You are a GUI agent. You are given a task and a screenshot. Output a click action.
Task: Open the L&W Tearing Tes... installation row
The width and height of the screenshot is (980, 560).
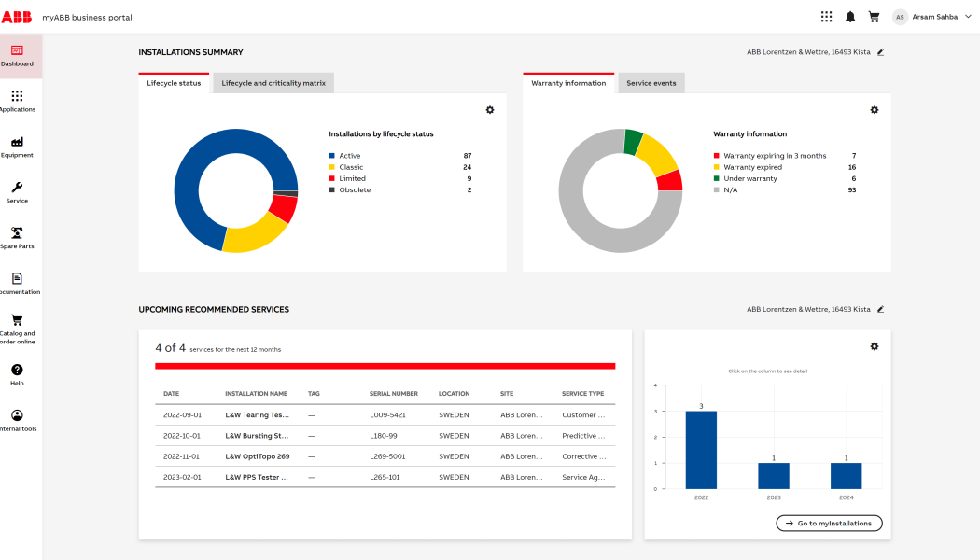(x=385, y=415)
